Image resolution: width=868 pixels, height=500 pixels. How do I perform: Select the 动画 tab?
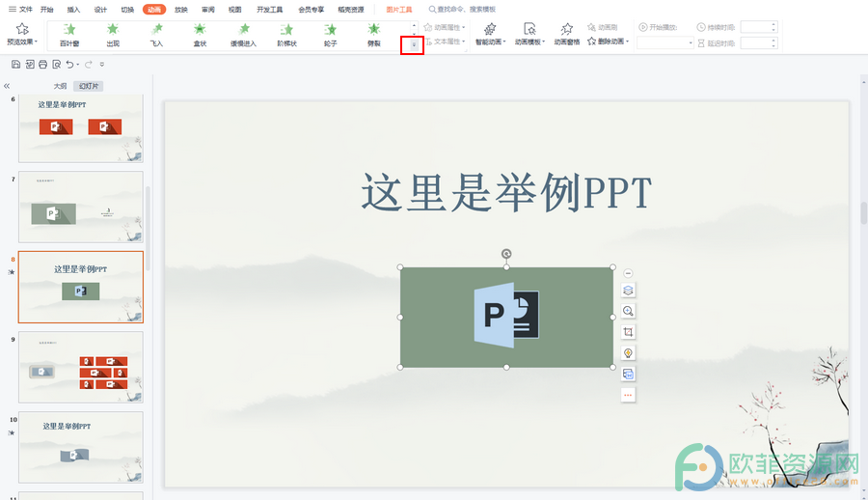(154, 10)
